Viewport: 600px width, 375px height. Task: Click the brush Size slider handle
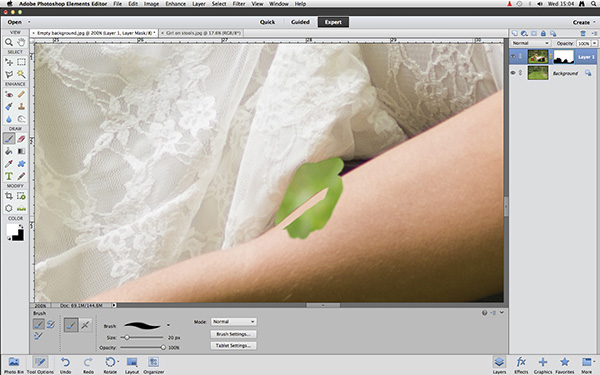(x=127, y=338)
